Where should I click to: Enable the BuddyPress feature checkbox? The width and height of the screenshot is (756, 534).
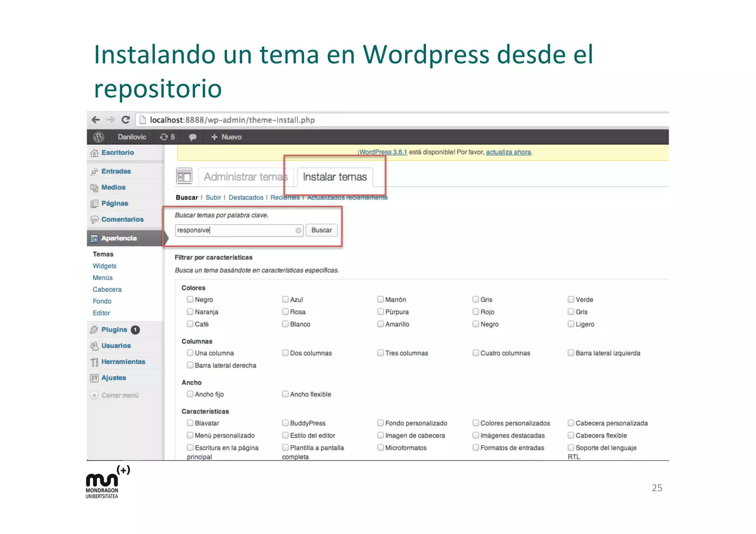(285, 423)
